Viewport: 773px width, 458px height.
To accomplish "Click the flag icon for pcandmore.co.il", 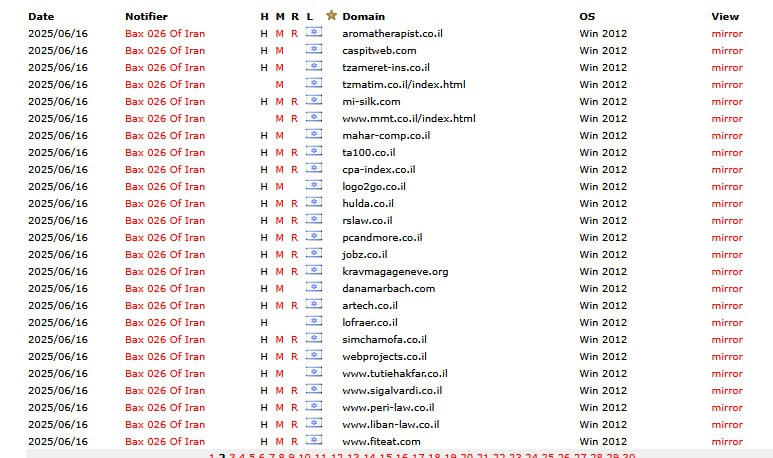I will pos(314,236).
